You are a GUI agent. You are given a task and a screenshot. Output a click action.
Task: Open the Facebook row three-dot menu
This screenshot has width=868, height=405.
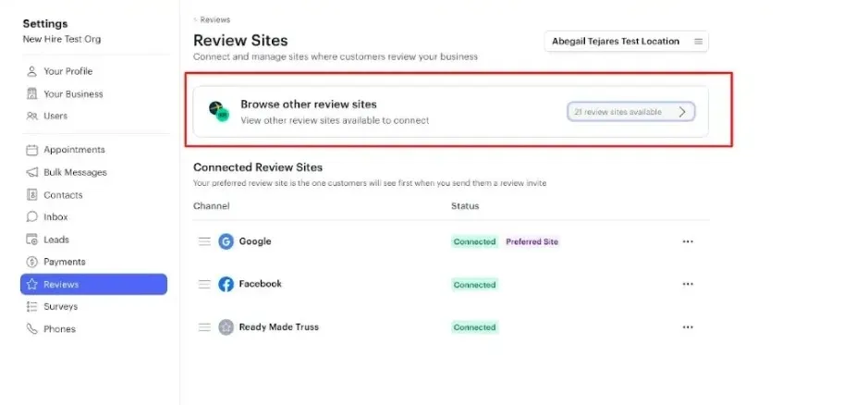[x=688, y=284]
